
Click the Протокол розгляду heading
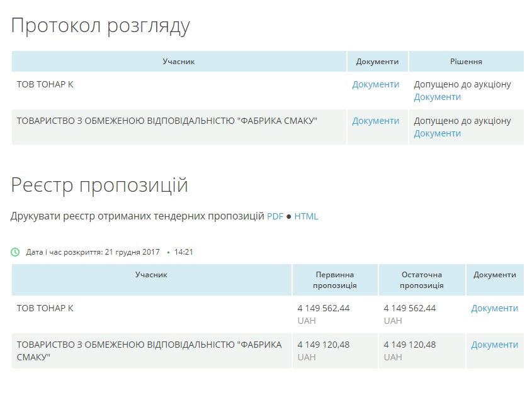point(101,26)
